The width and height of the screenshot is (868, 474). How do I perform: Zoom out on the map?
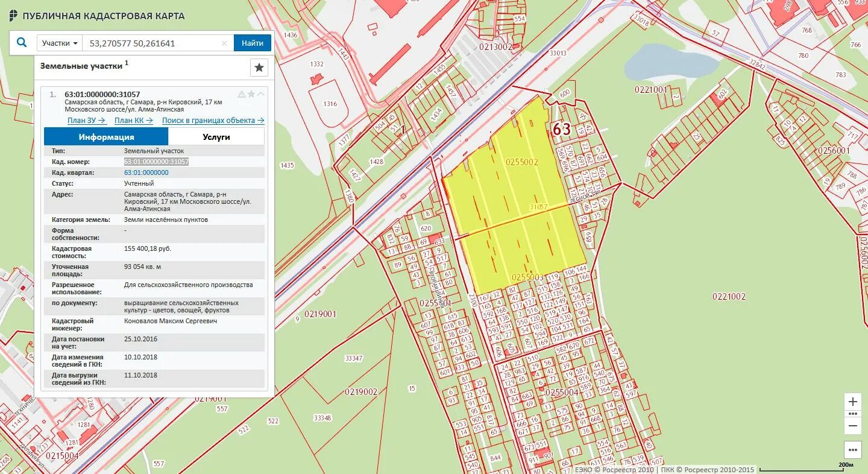[x=852, y=425]
